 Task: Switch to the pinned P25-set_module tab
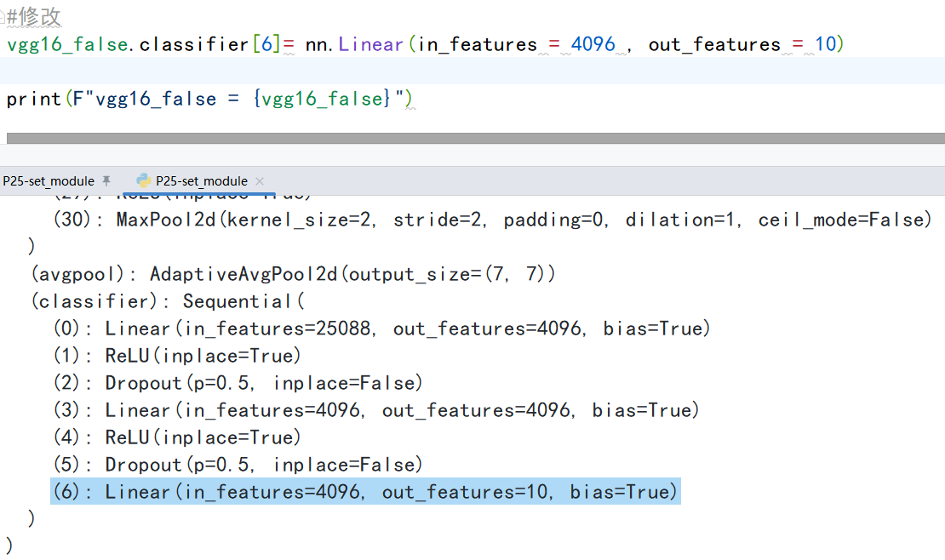49,181
